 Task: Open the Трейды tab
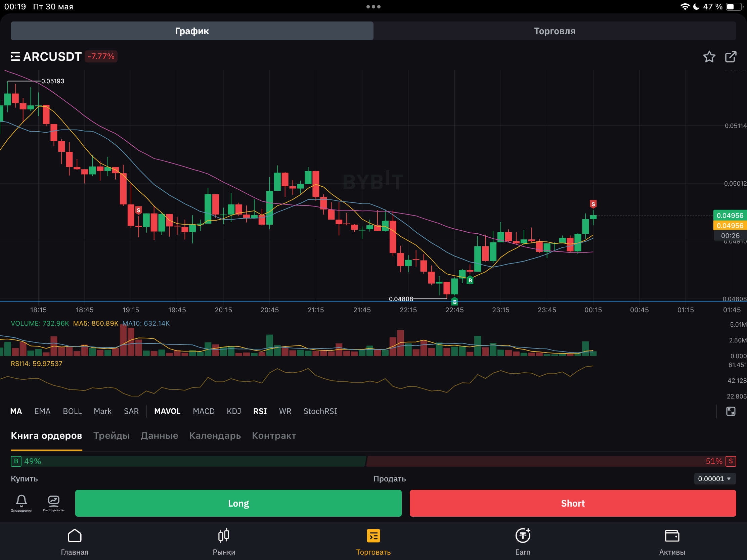[x=111, y=435]
